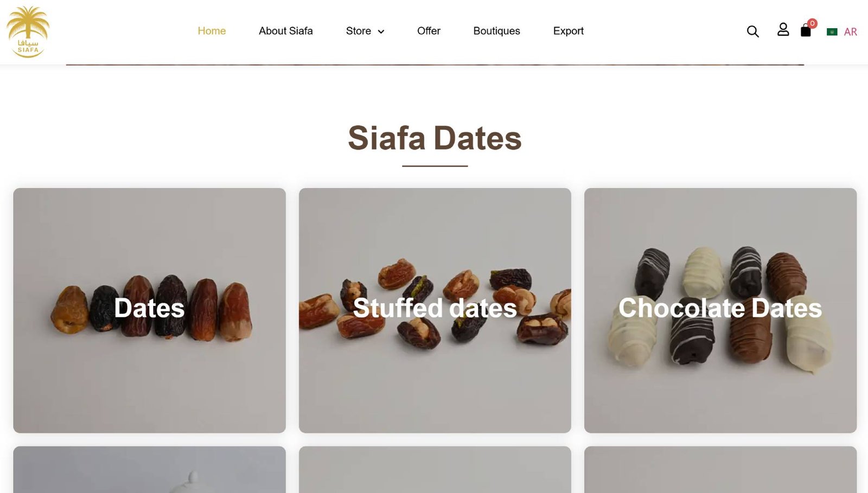Click the About Siafa link
The height and width of the screenshot is (493, 868).
[286, 31]
